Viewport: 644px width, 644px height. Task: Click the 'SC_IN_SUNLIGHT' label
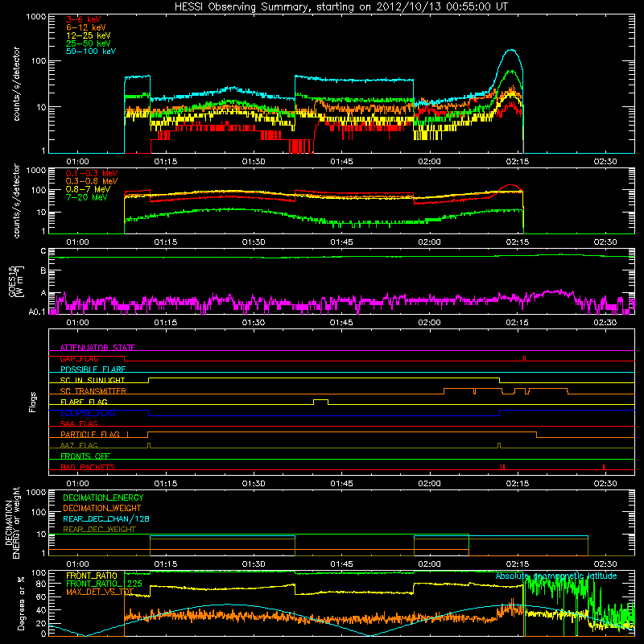[x=93, y=380]
